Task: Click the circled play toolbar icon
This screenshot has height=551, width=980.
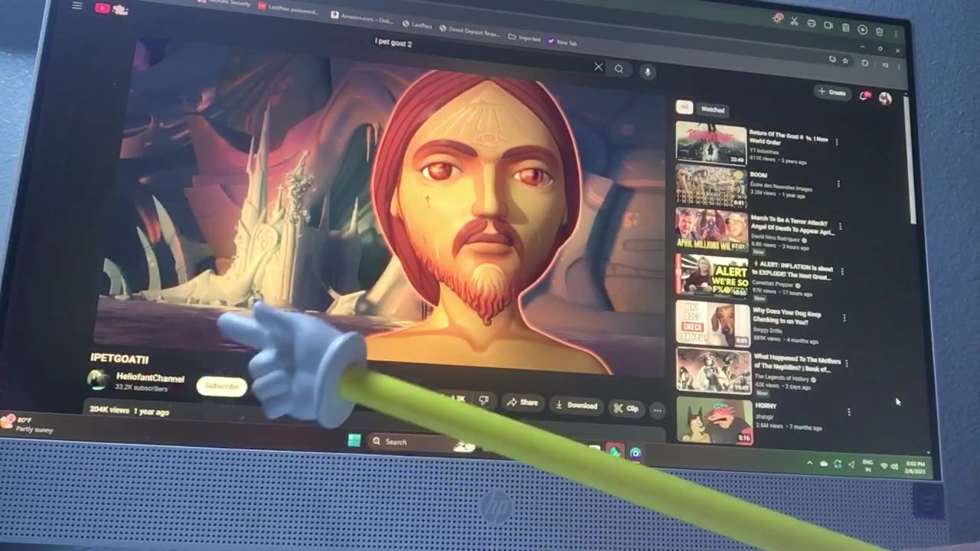Action: click(862, 29)
